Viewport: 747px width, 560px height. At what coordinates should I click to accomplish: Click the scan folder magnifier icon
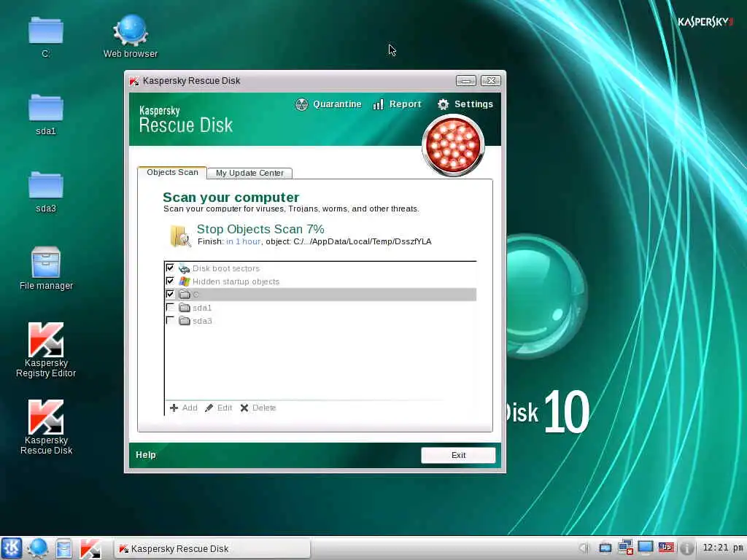coord(180,236)
